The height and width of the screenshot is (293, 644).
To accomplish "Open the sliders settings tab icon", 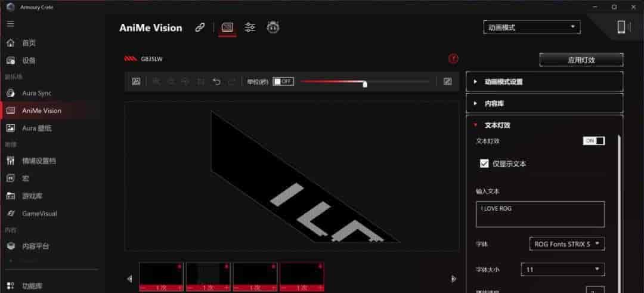I will coord(250,27).
